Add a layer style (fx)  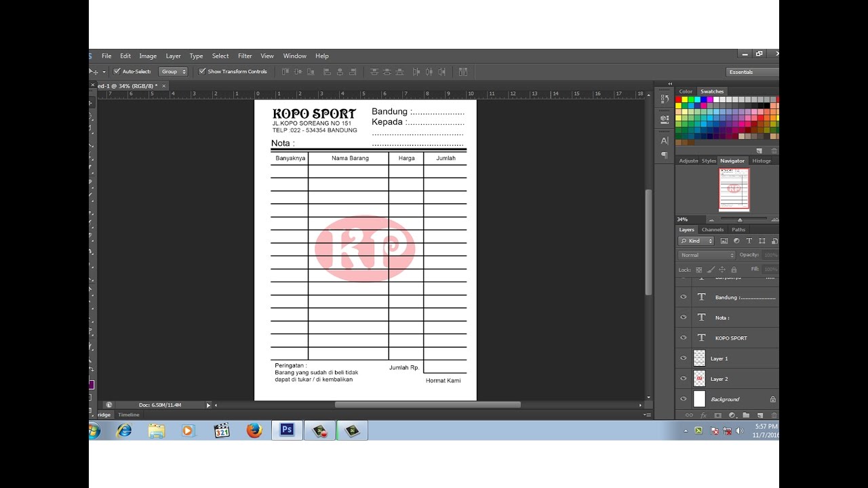pyautogui.click(x=703, y=415)
